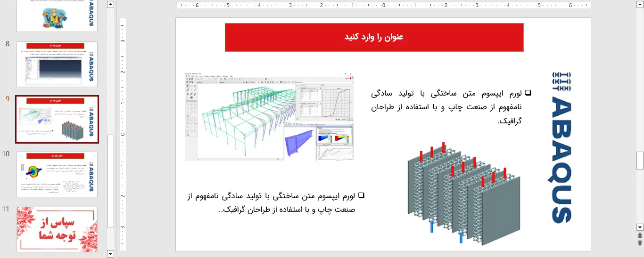The width and height of the screenshot is (644, 258).
Task: Go to previous slide using double-up arrow icon
Action: [640, 235]
